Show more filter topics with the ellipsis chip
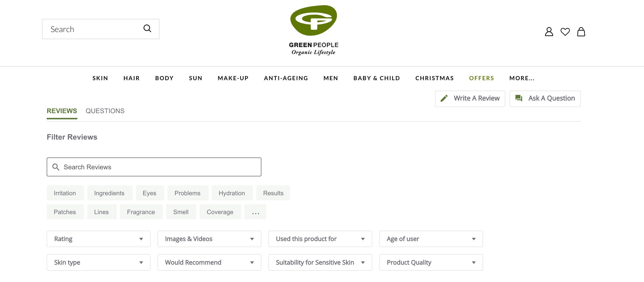Image resolution: width=644 pixels, height=282 pixels. (255, 212)
